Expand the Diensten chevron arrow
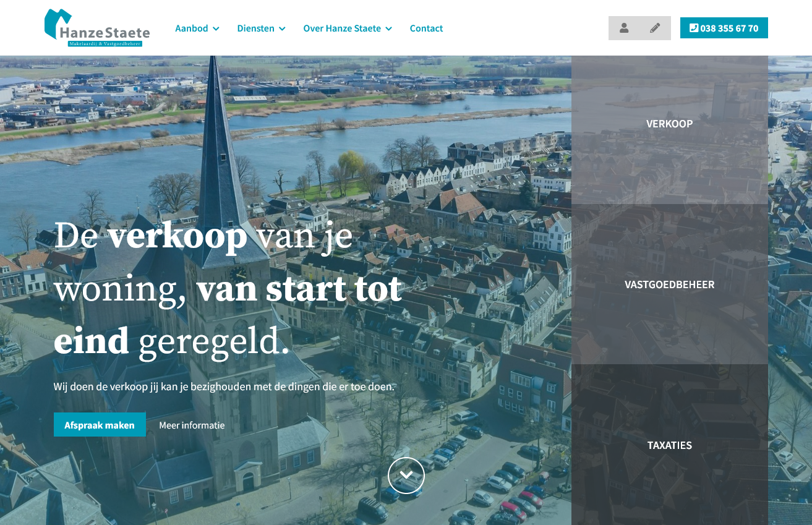This screenshot has width=812, height=525. click(282, 28)
